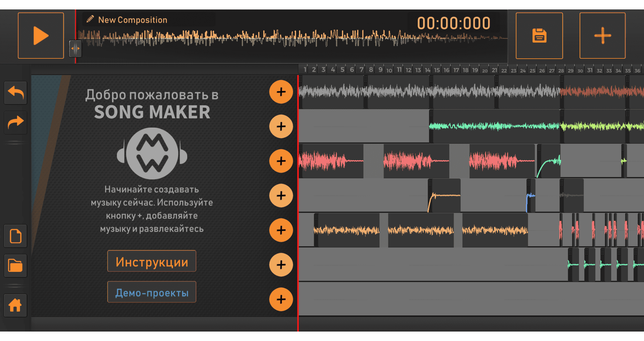644x341 pixels.
Task: Add sound to third track with plus
Action: coord(281,161)
